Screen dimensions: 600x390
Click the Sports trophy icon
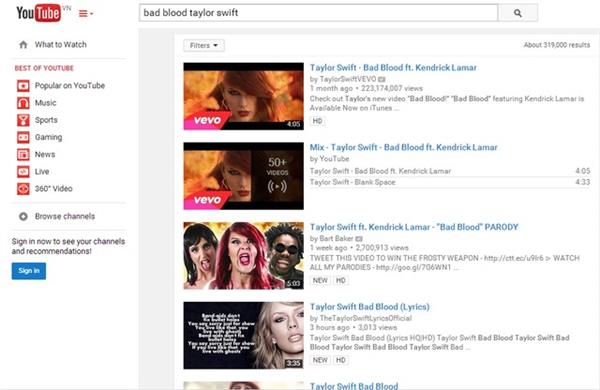tap(23, 120)
